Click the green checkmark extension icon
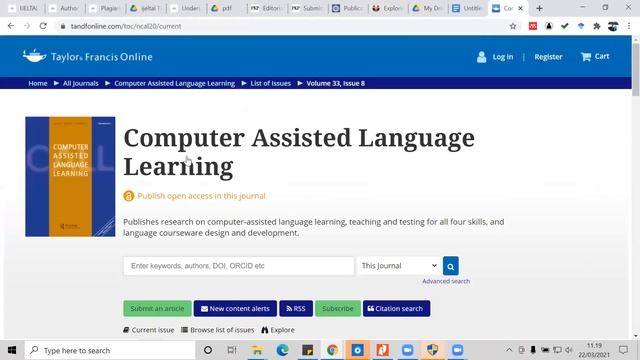The width and height of the screenshot is (640, 360). [x=564, y=26]
